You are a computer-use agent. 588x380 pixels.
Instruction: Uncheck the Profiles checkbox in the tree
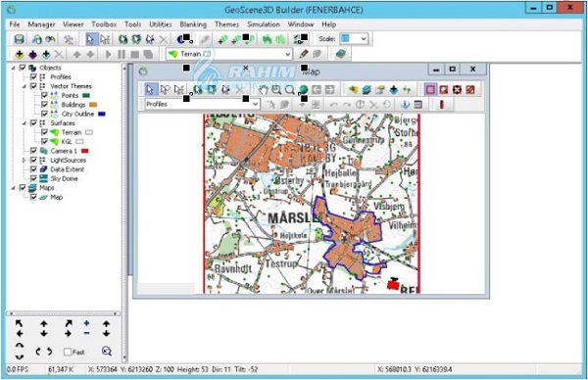[x=33, y=76]
